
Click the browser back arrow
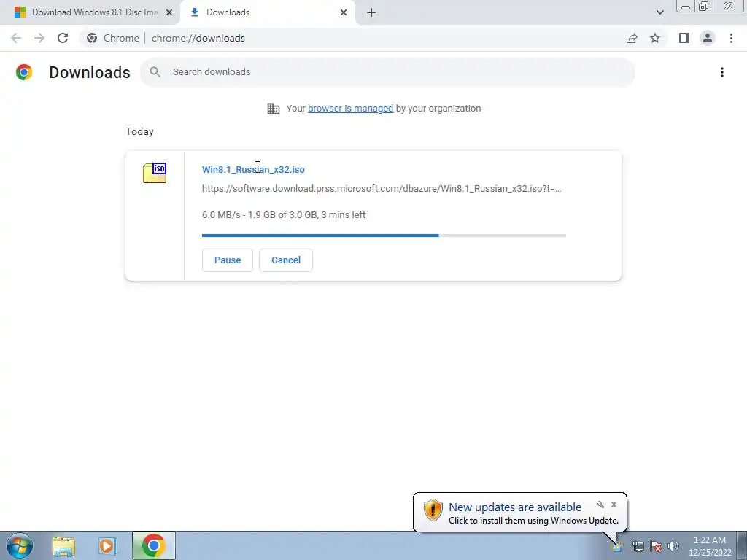pos(16,38)
